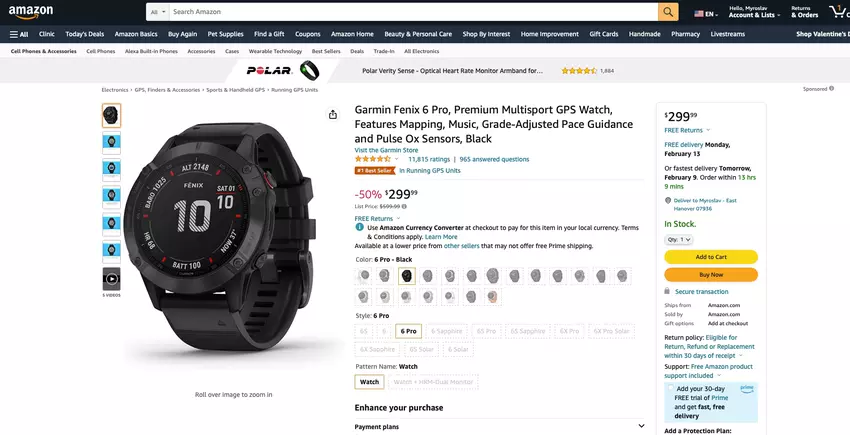This screenshot has width=850, height=435.
Task: Open the shopping cart icon
Action: (834, 11)
